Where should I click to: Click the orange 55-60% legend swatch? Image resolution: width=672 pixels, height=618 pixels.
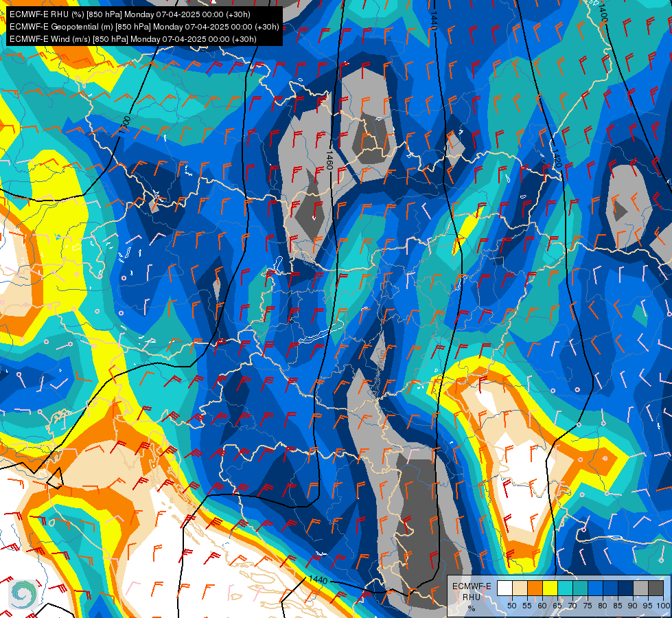(x=535, y=588)
